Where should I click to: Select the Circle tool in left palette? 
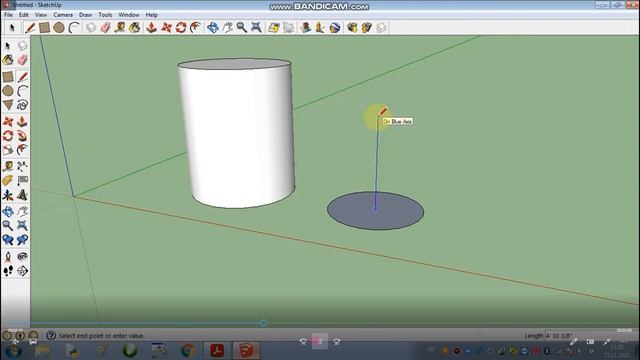(x=8, y=91)
